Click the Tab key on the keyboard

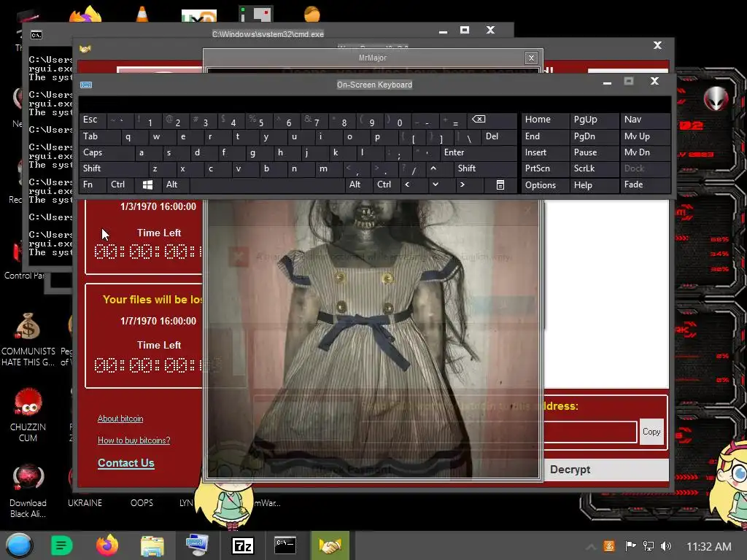(99, 136)
